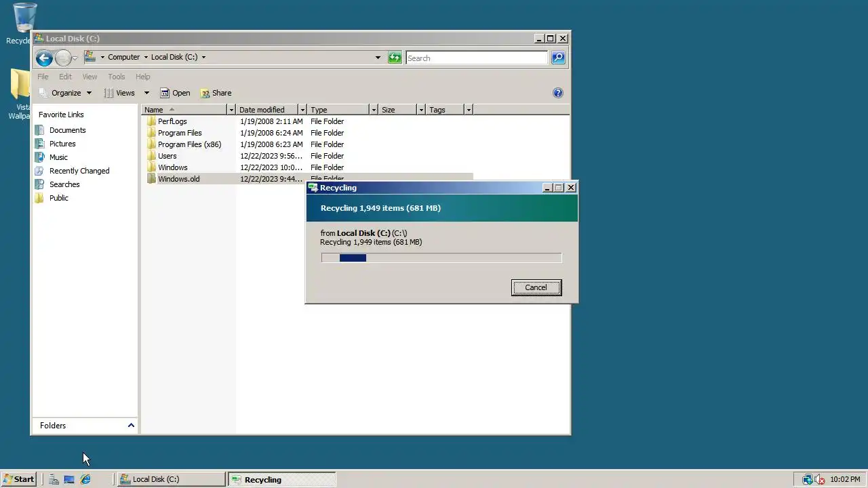Expand the arrow after Computer breadcrumb
This screenshot has height=488, width=868.
point(145,58)
